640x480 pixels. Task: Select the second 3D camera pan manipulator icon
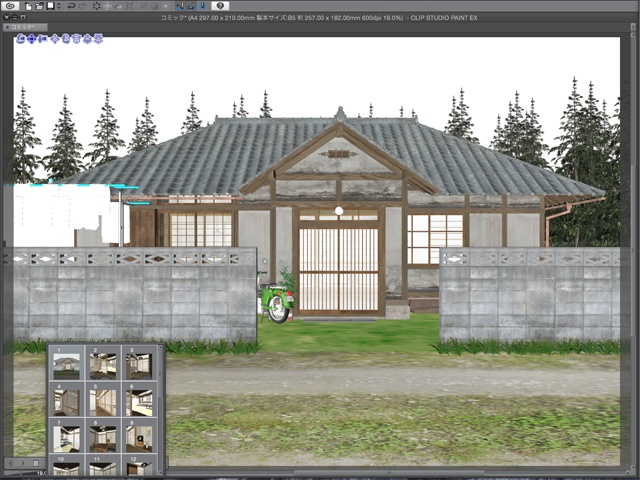(31, 38)
